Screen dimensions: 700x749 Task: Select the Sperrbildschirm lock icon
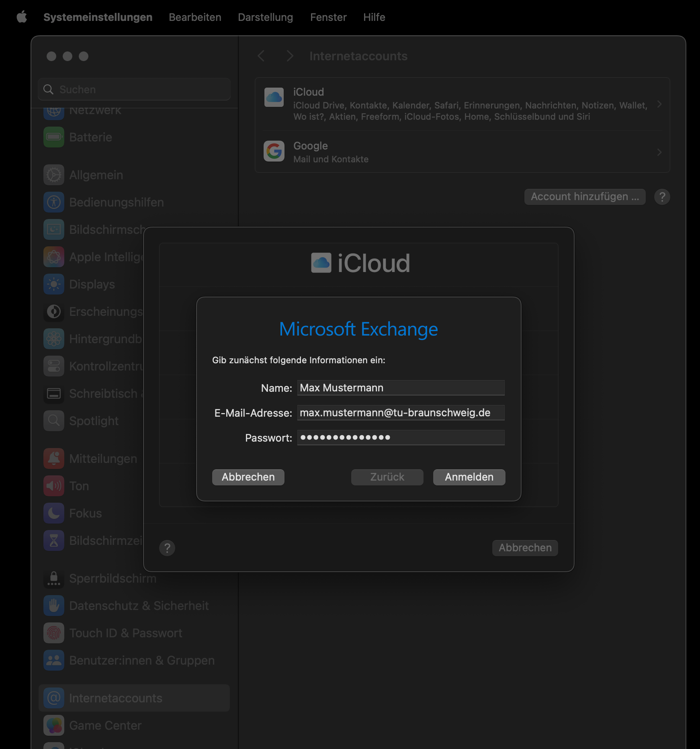(54, 578)
